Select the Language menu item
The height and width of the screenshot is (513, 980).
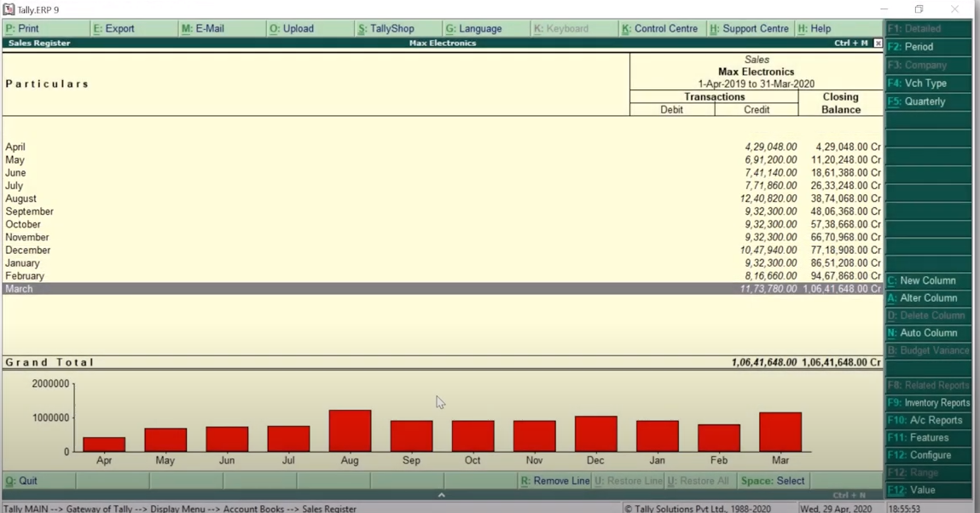click(474, 28)
